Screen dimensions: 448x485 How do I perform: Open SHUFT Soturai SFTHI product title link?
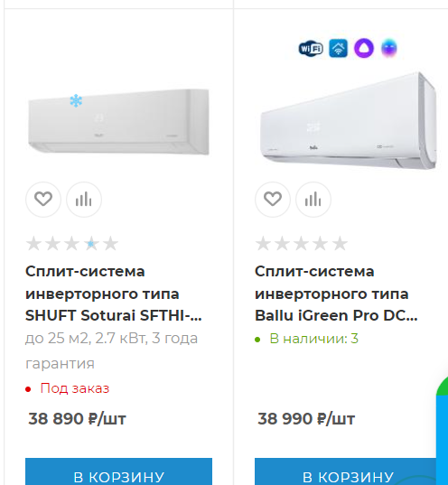tap(114, 294)
